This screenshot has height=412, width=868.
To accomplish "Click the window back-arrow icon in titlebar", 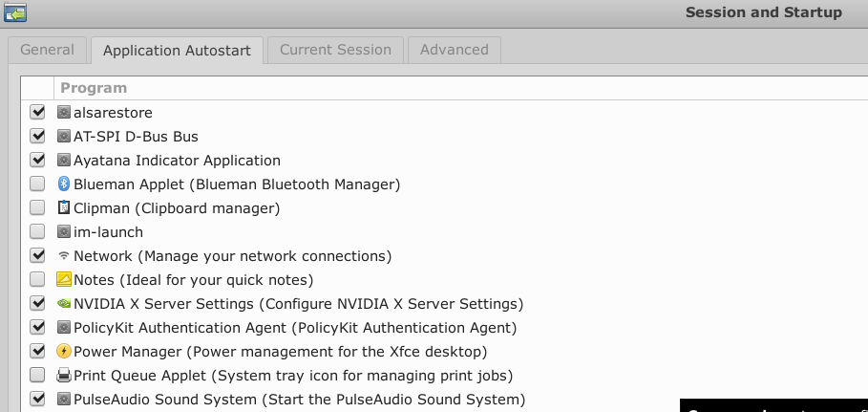I will [x=15, y=13].
